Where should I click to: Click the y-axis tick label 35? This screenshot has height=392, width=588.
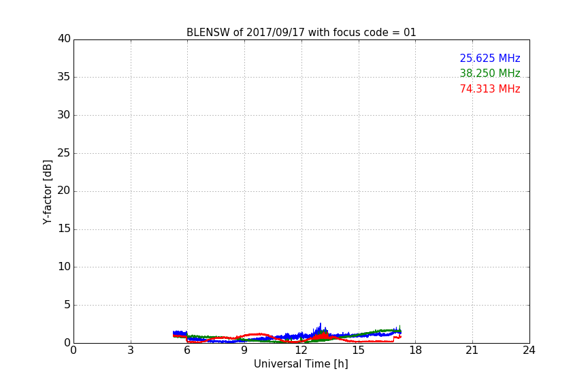pos(64,77)
